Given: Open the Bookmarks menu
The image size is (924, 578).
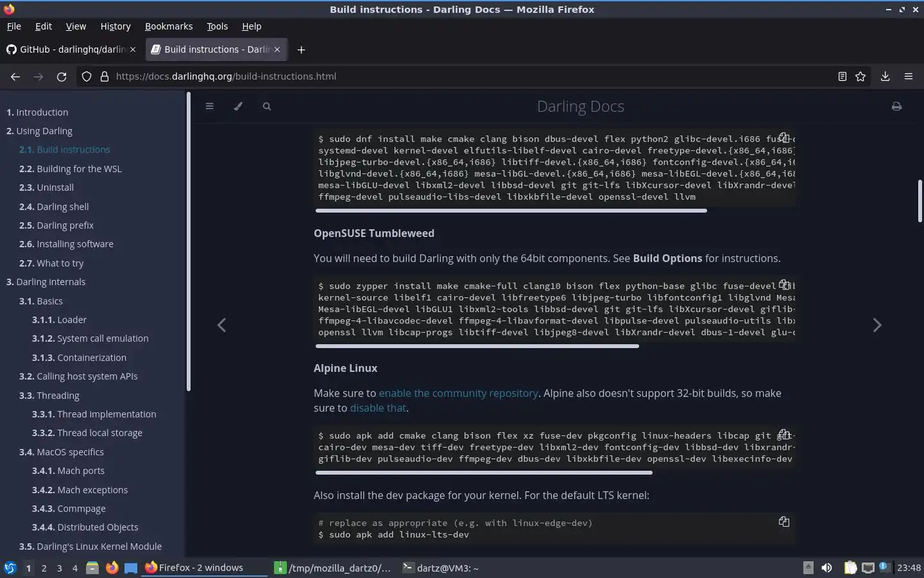Looking at the screenshot, I should pos(169,26).
